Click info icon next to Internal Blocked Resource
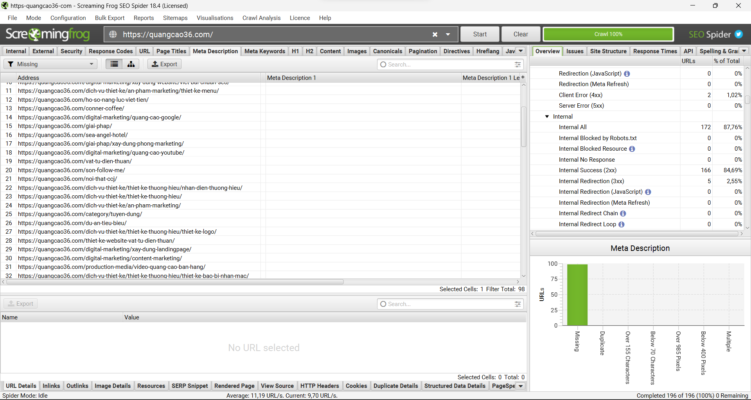 tap(632, 149)
